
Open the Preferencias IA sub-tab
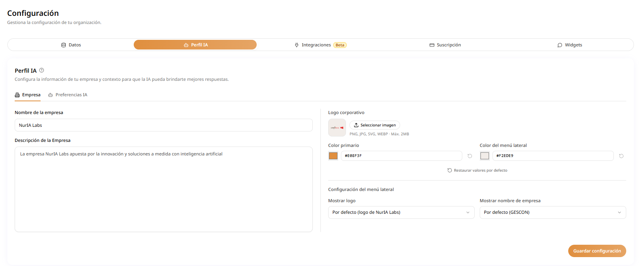[68, 95]
